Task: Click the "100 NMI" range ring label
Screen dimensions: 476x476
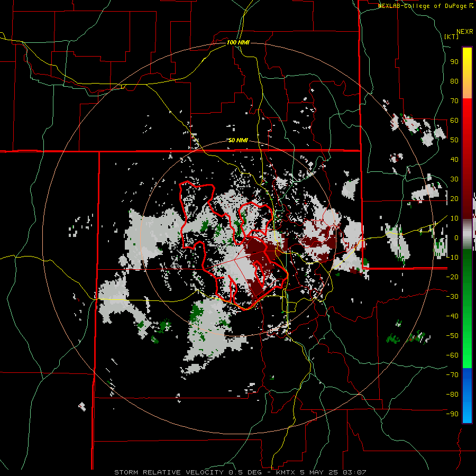Action: coord(238,42)
